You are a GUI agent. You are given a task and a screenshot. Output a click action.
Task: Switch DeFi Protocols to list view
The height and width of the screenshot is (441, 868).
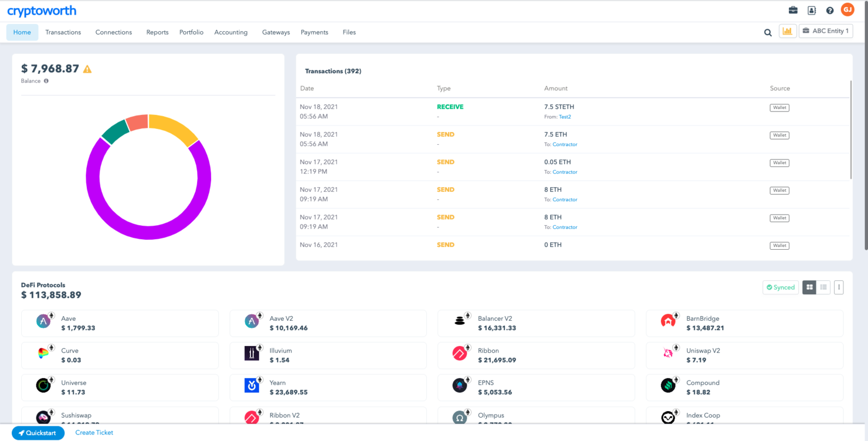823,287
